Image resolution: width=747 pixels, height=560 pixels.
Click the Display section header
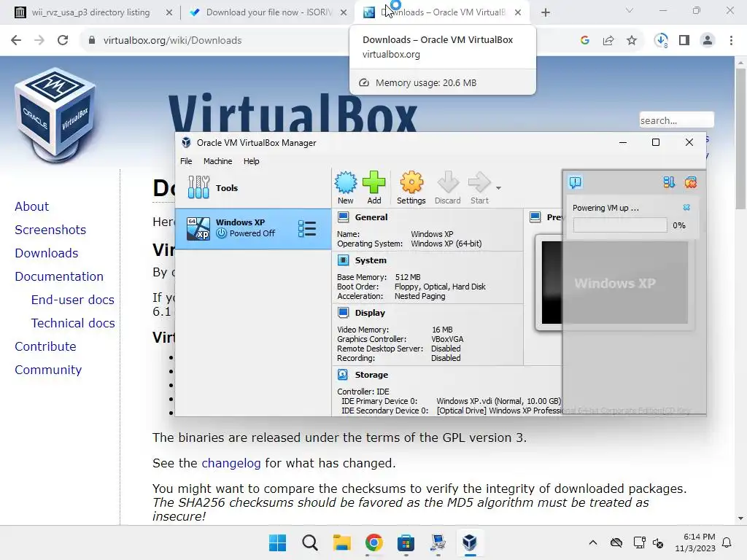(x=370, y=313)
